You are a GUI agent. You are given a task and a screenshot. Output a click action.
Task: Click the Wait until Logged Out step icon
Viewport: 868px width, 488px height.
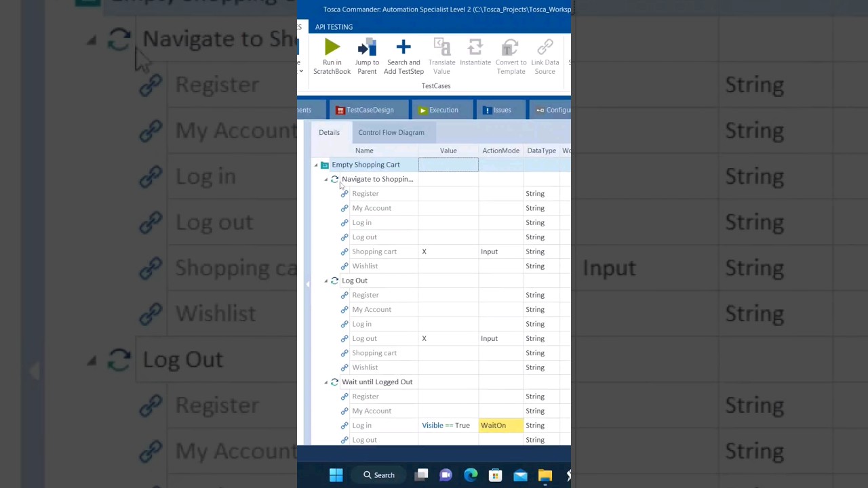coord(334,382)
